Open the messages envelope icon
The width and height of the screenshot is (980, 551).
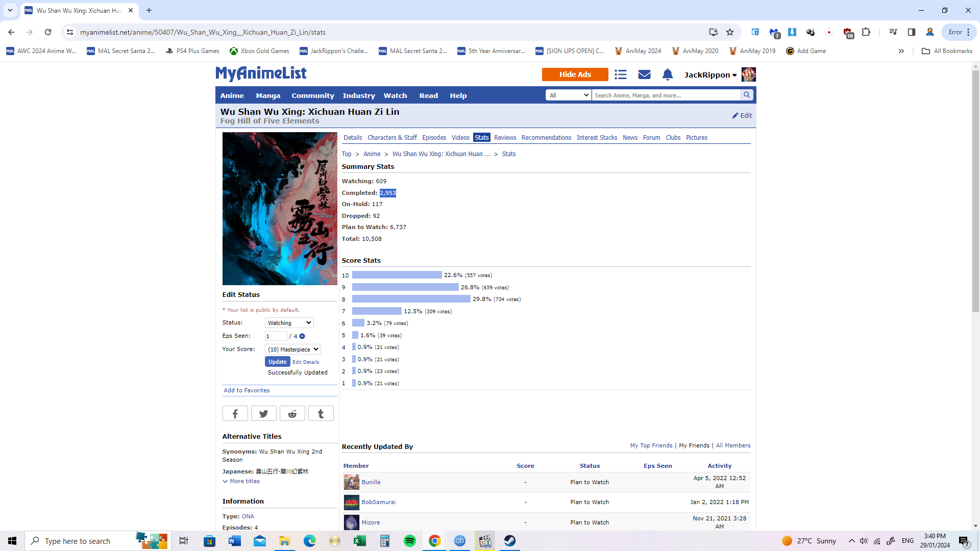tap(644, 75)
